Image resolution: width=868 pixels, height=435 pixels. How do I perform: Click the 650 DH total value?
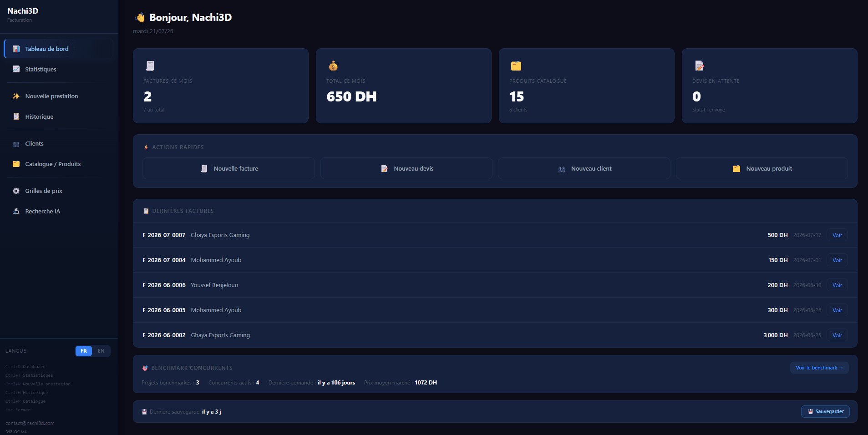coord(351,96)
